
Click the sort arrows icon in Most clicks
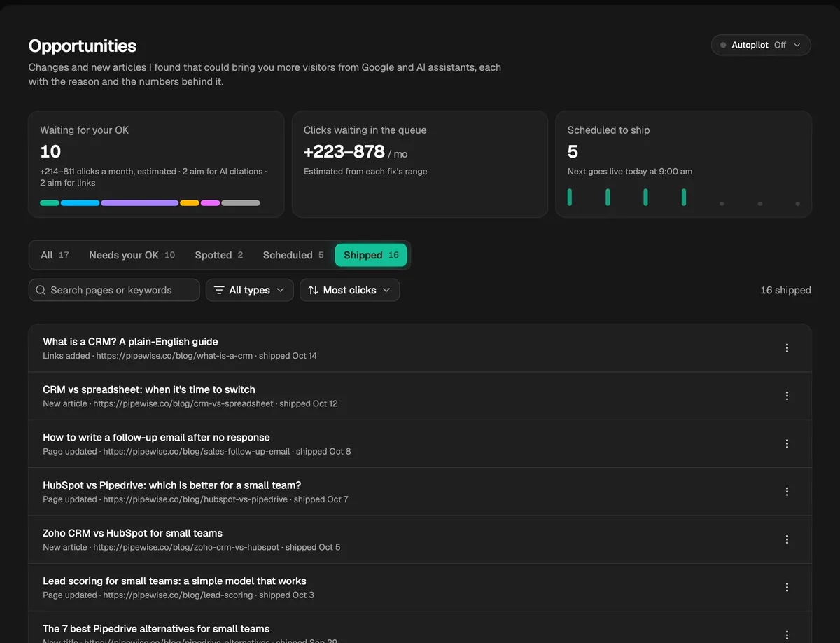pyautogui.click(x=313, y=290)
